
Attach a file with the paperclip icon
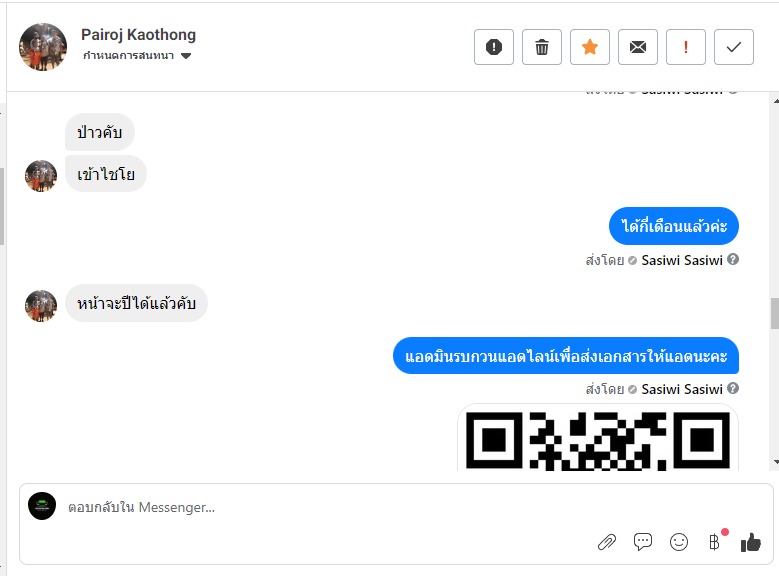[x=607, y=542]
